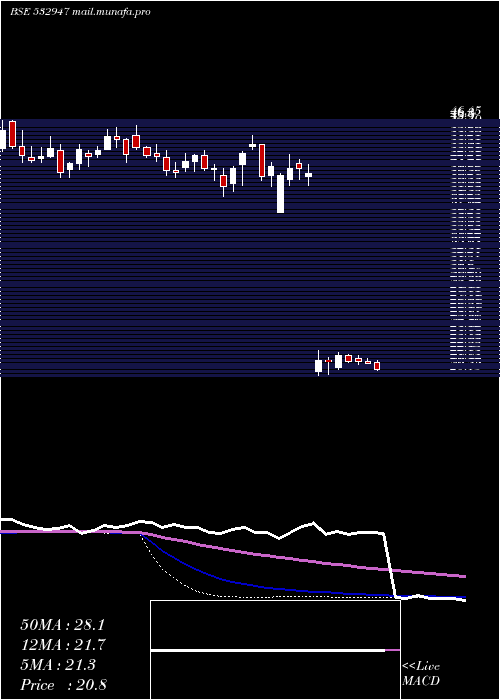Click the steep drop on the white price line
The width and height of the screenshot is (500, 700).
(x=390, y=564)
